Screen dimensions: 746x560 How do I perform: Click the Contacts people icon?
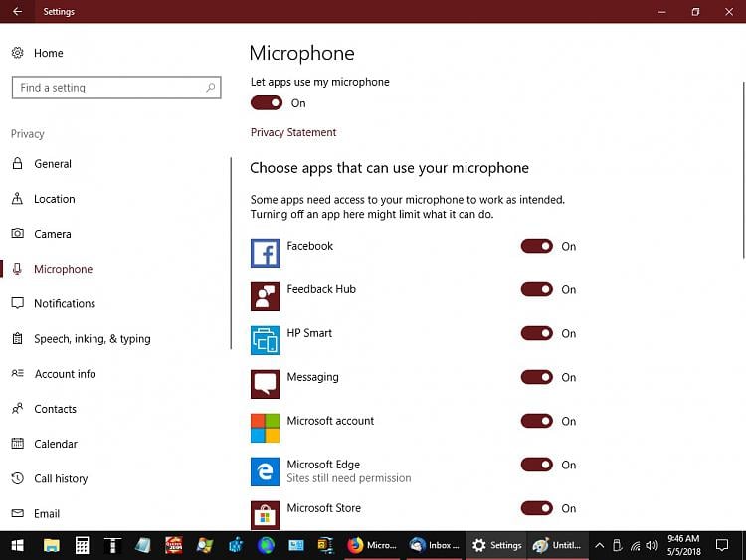(x=18, y=408)
